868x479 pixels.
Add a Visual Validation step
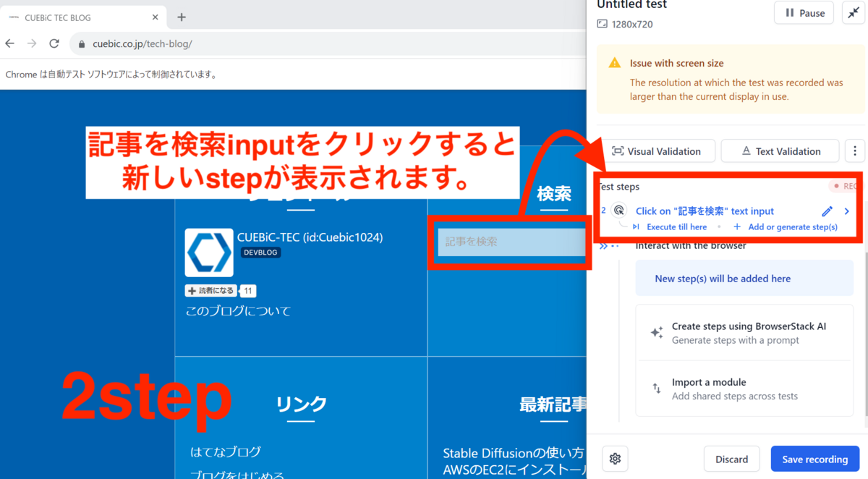pos(656,151)
